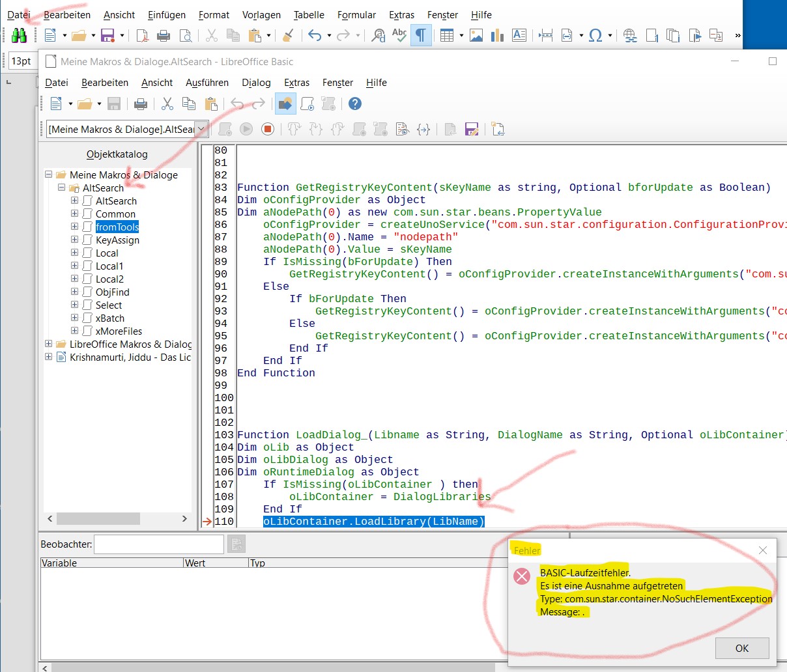
Task: Paste from the Basic IDE toolbar
Action: pyautogui.click(x=210, y=104)
